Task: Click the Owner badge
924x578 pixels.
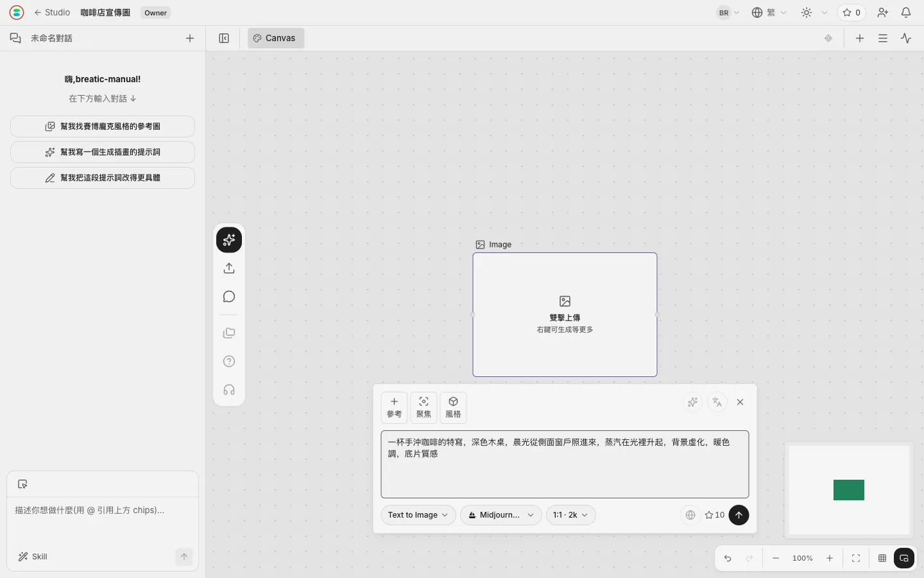Action: tap(155, 12)
